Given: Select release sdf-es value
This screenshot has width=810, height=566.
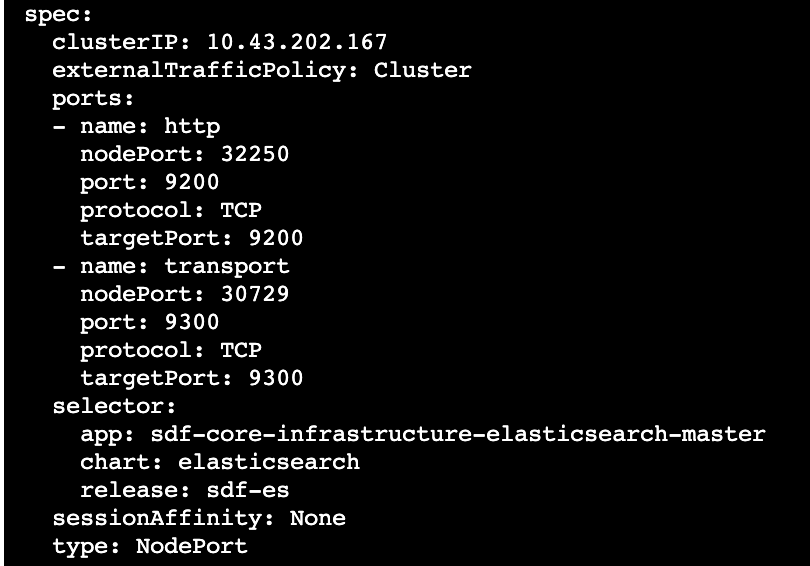Looking at the screenshot, I should [x=248, y=490].
